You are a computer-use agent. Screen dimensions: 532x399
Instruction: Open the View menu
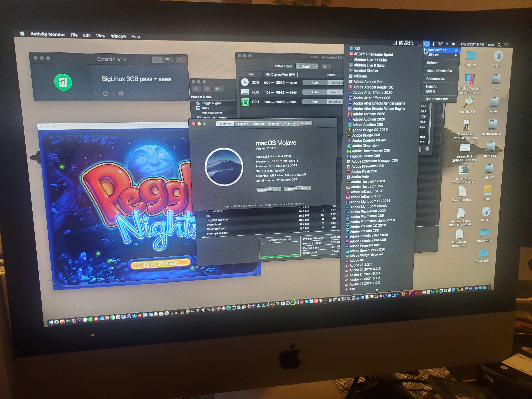(x=101, y=36)
